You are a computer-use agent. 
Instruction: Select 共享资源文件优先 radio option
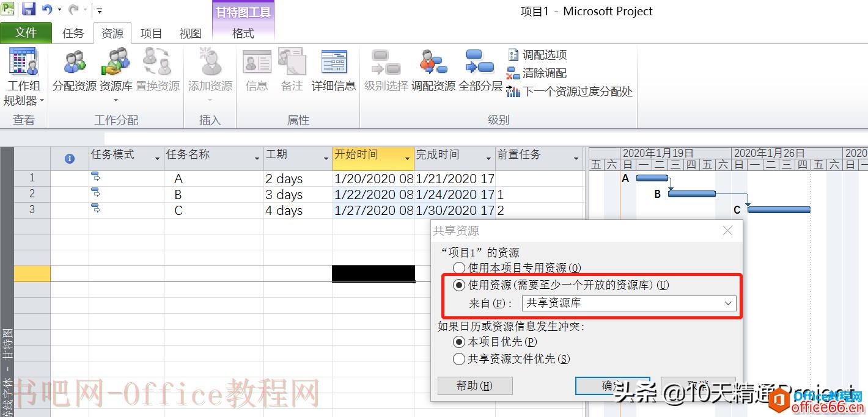tap(458, 359)
